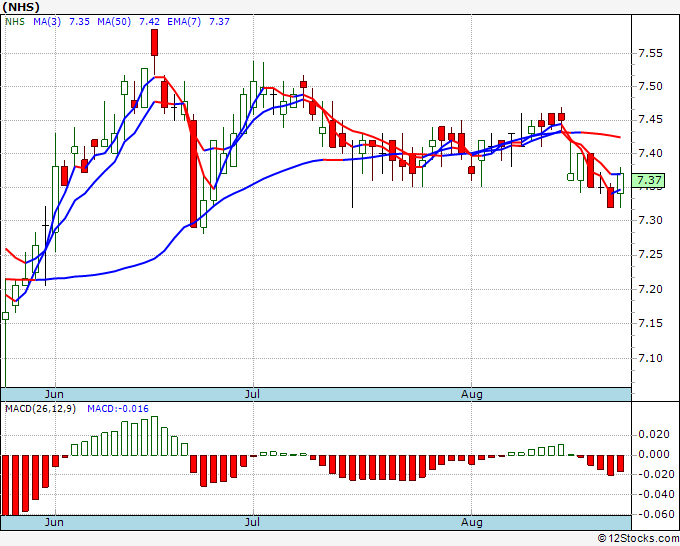The image size is (680, 546).
Task: Click the MA(50) legend label
Action: coord(114,21)
